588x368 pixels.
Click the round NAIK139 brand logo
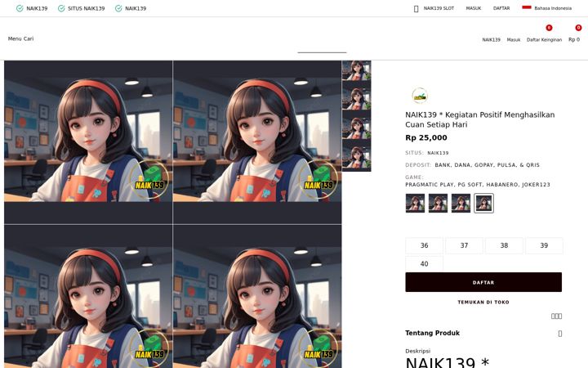click(420, 96)
